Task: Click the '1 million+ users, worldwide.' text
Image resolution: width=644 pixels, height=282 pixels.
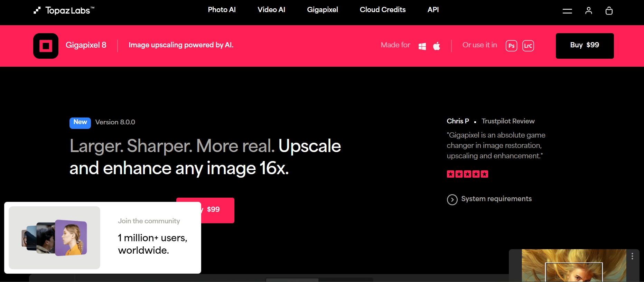Action: (x=152, y=244)
